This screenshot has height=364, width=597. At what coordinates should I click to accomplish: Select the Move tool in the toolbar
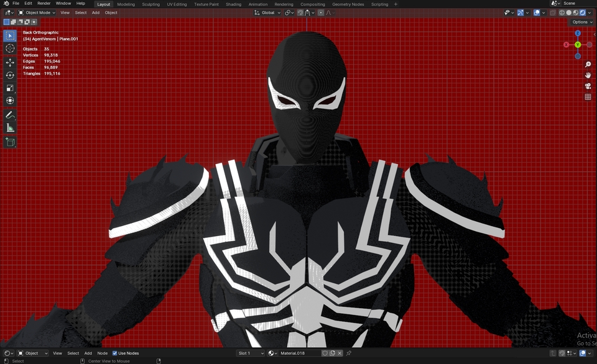tap(10, 63)
